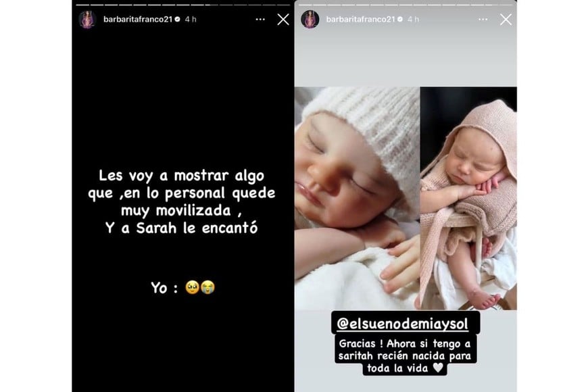Click verified badge on left story username
Image resolution: width=588 pixels, height=392 pixels.
coord(177,19)
